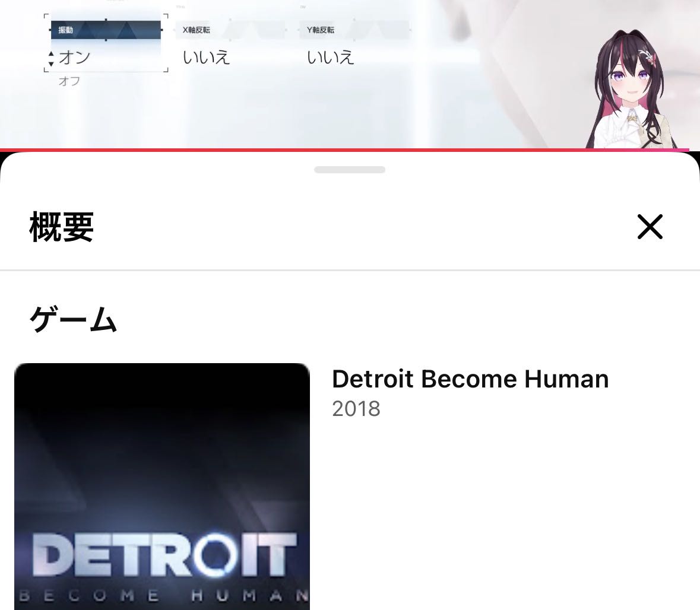Choose the オフ vibration option

pyautogui.click(x=69, y=81)
